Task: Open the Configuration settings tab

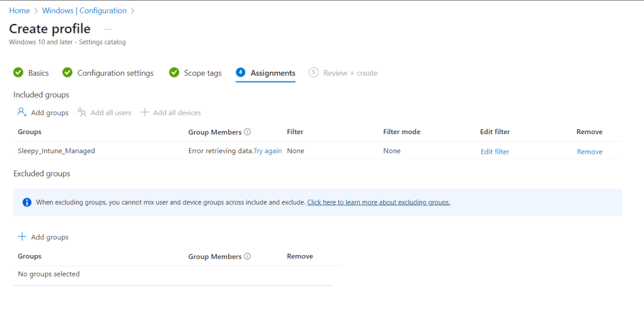Action: [115, 73]
